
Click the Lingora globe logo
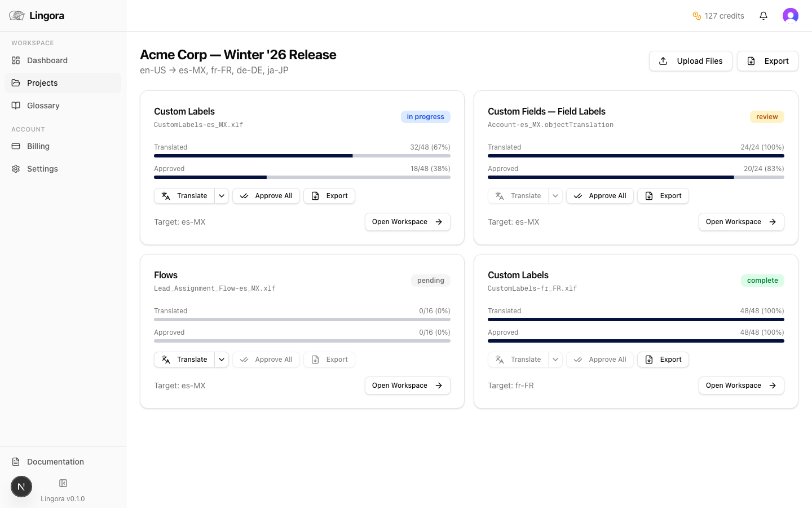pyautogui.click(x=17, y=16)
